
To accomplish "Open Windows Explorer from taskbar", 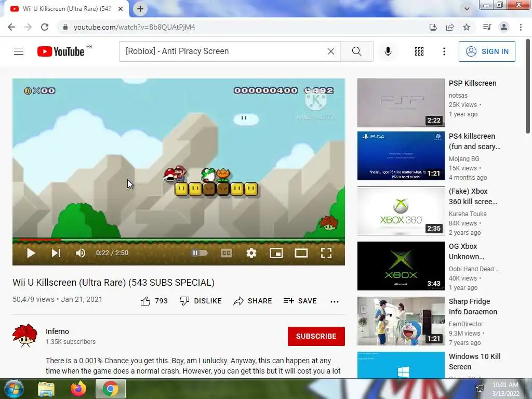I will (46, 389).
